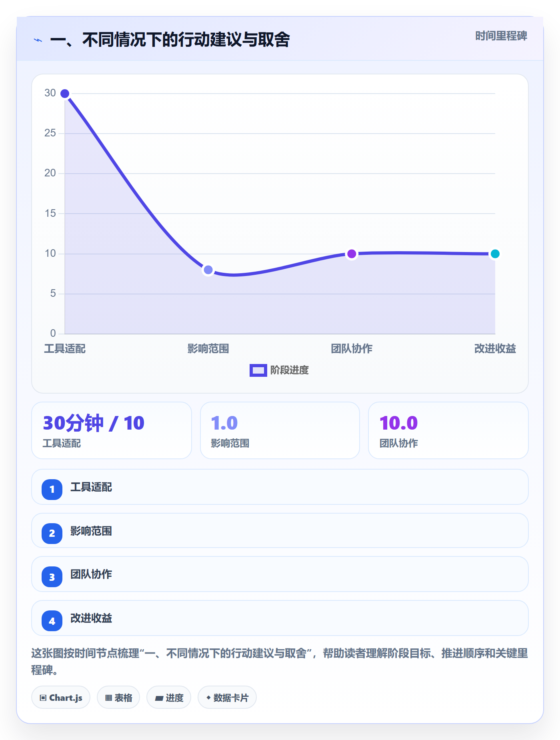
Task: Open the 1.0 影响范围 stat card
Action: [x=280, y=430]
